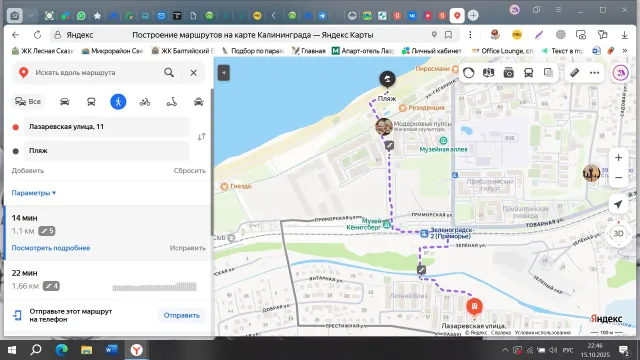Edit the 'Пляж' destination field
Image resolution: width=640 pixels, height=360 pixels.
pyautogui.click(x=107, y=151)
